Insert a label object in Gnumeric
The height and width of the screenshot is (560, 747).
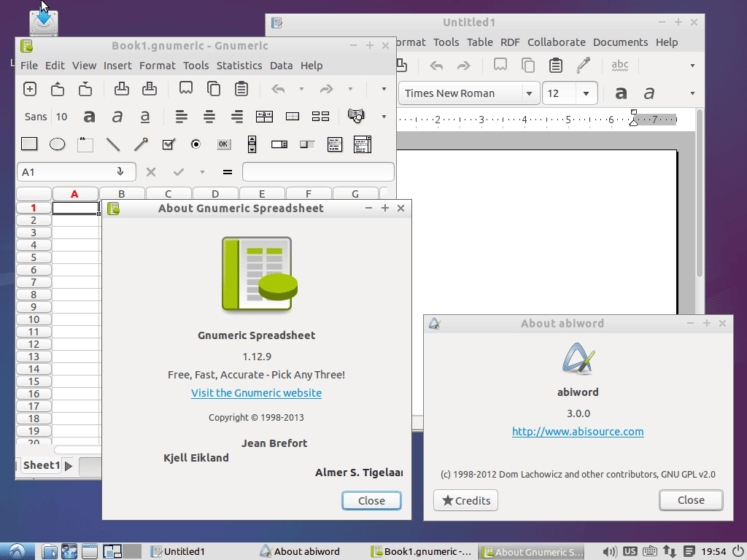[85, 144]
